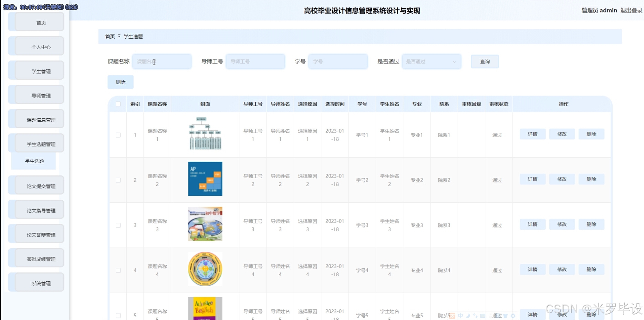Open cover thumbnail of 课题名称3
The height and width of the screenshot is (320, 644).
(x=205, y=224)
